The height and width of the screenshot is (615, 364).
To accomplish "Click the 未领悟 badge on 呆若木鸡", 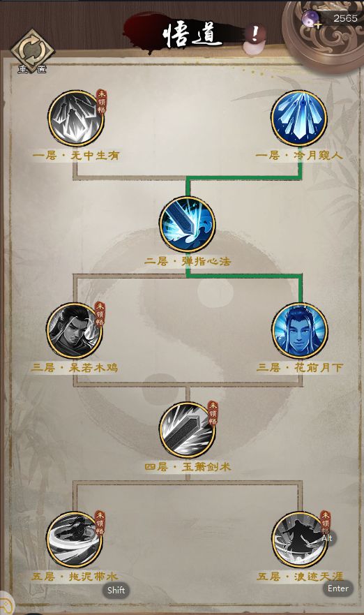I will pyautogui.click(x=100, y=315).
